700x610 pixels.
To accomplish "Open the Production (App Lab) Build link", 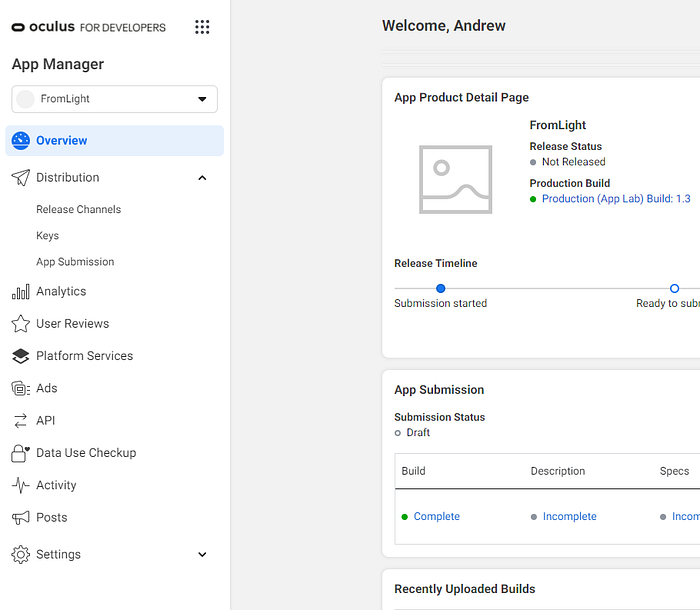I will [x=615, y=199].
